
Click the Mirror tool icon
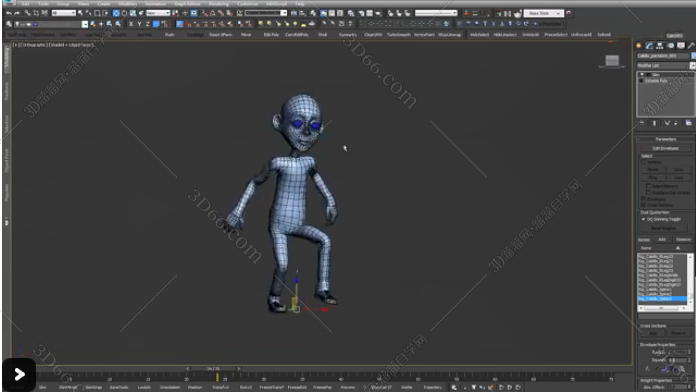tap(293, 13)
